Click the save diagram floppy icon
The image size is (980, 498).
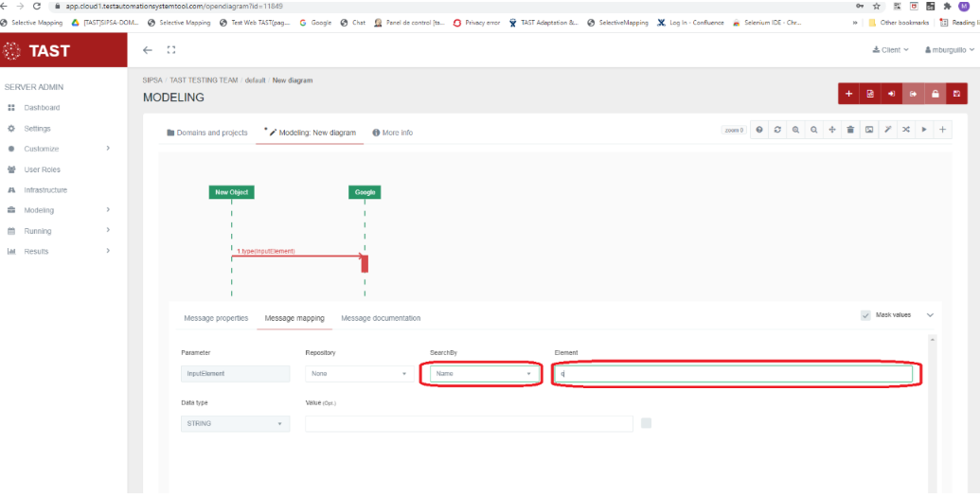(x=956, y=94)
